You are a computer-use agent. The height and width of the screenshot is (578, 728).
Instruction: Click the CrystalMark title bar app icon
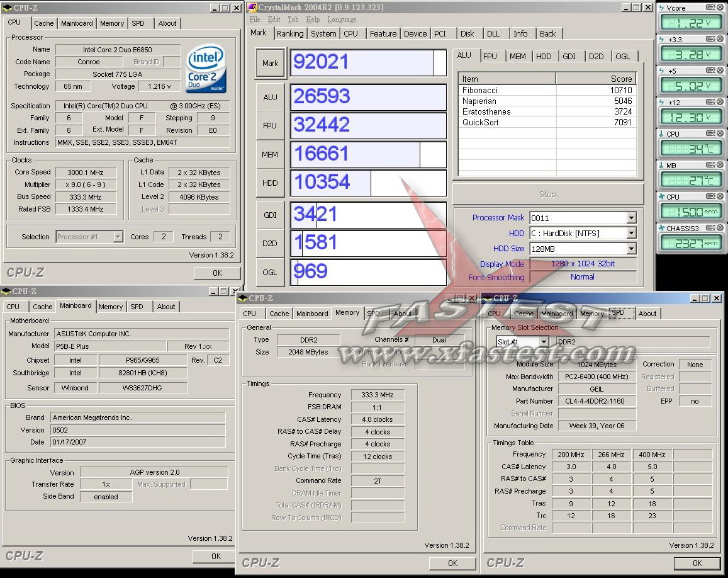(x=252, y=8)
